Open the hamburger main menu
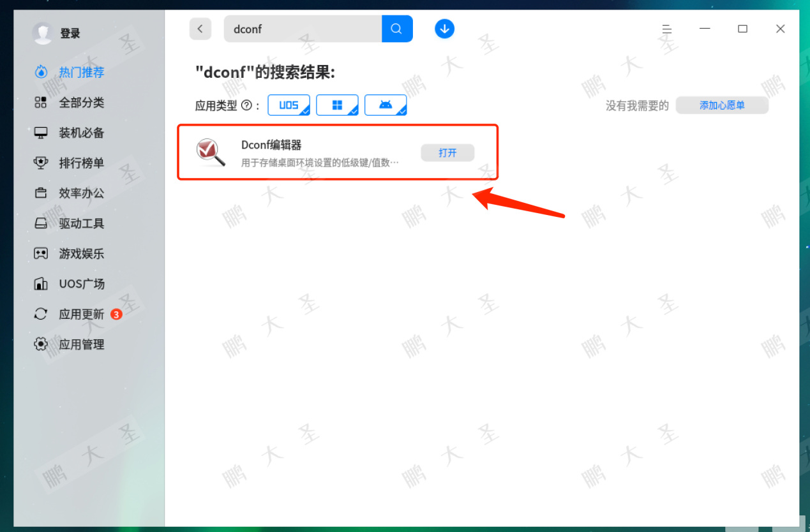810x532 pixels. click(x=666, y=29)
